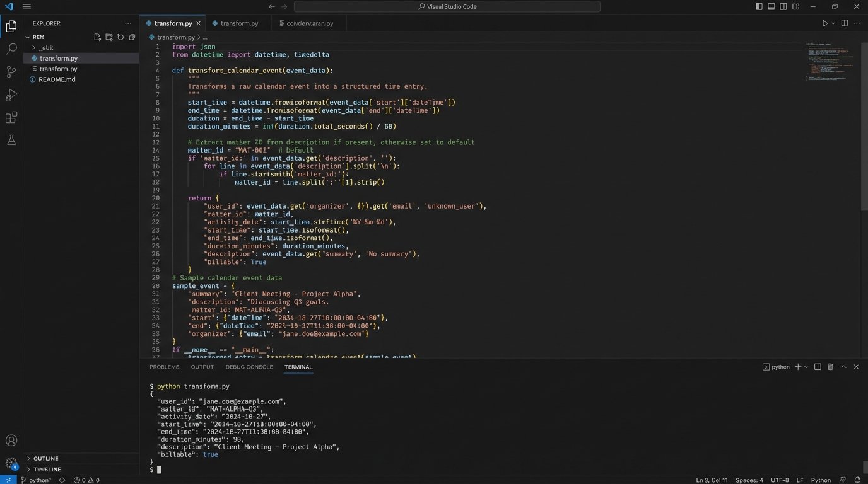Open the Search view in activity bar

click(11, 49)
